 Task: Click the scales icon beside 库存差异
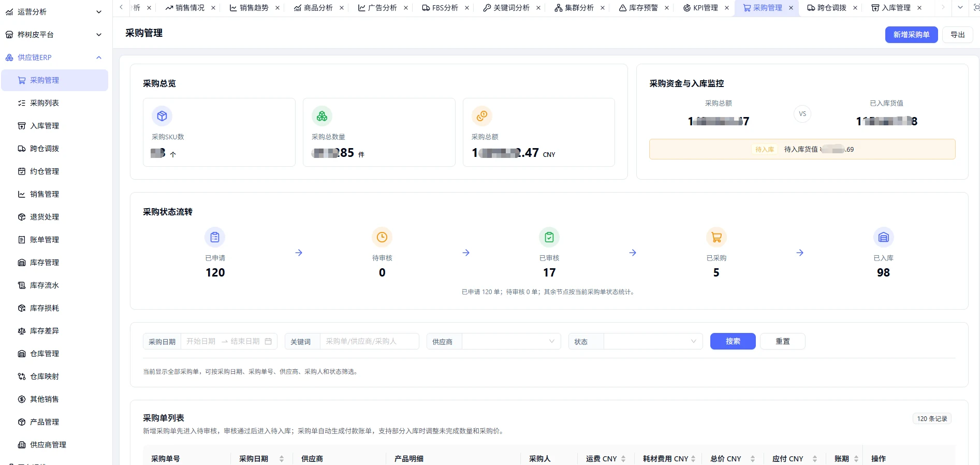tap(22, 331)
